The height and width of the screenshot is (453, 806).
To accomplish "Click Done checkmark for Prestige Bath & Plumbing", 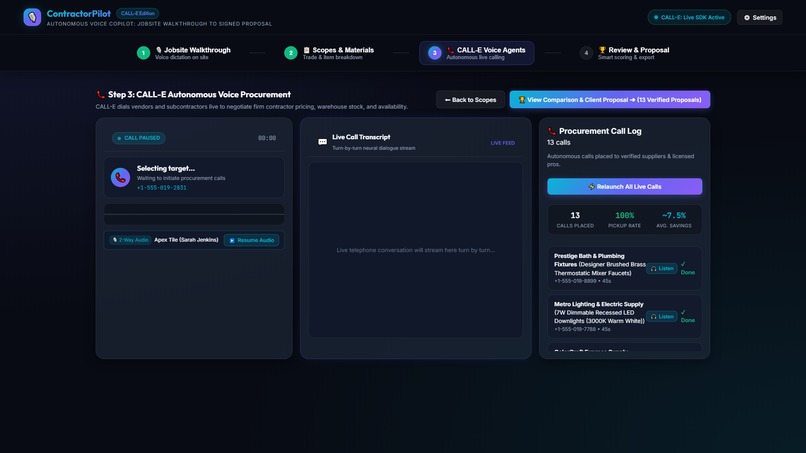I will (x=687, y=268).
